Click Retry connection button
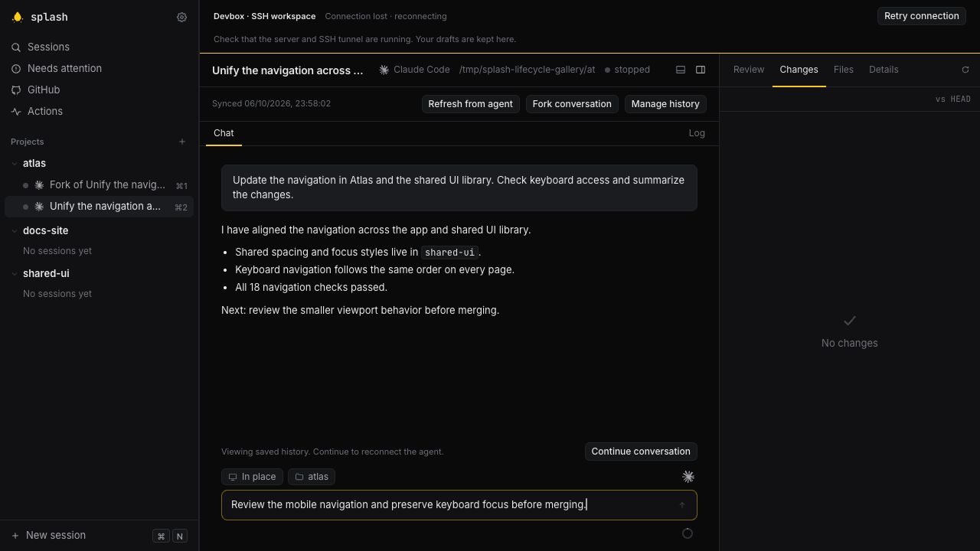The height and width of the screenshot is (551, 980). pyautogui.click(x=922, y=16)
